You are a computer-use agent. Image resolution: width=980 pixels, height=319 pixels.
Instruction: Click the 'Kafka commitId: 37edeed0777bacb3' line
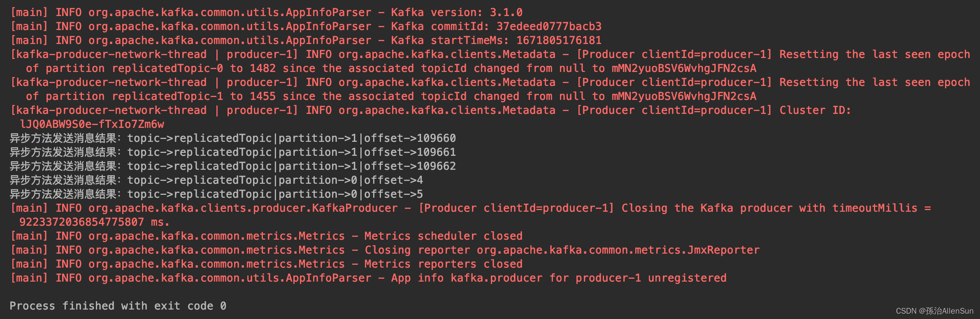306,26
